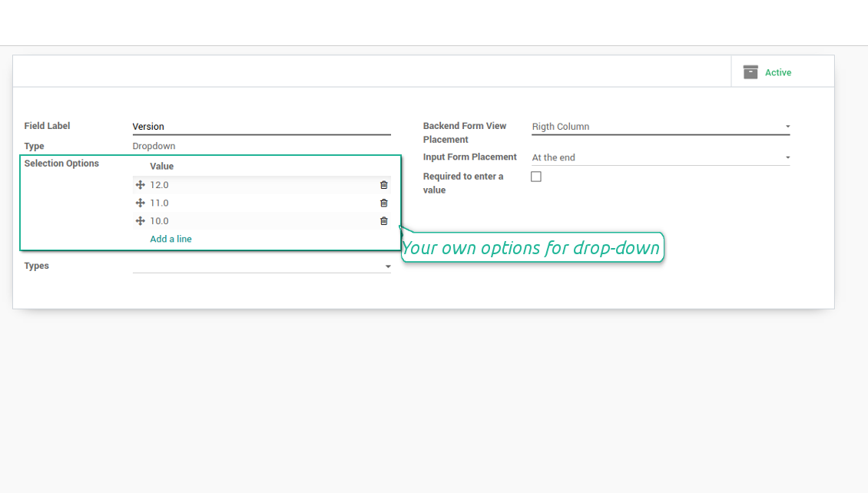Click the archive box icon beside Active

(x=750, y=72)
